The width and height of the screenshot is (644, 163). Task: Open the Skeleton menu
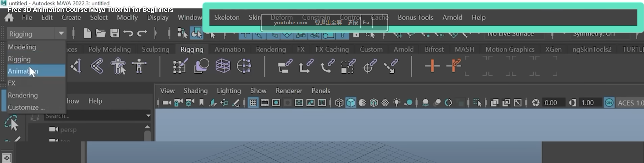tap(227, 17)
